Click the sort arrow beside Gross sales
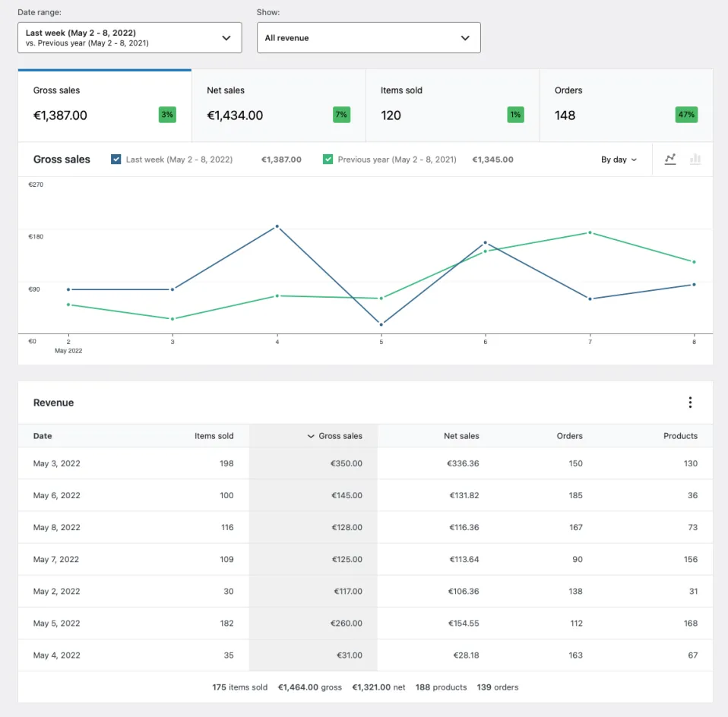The width and height of the screenshot is (728, 717). [x=311, y=436]
